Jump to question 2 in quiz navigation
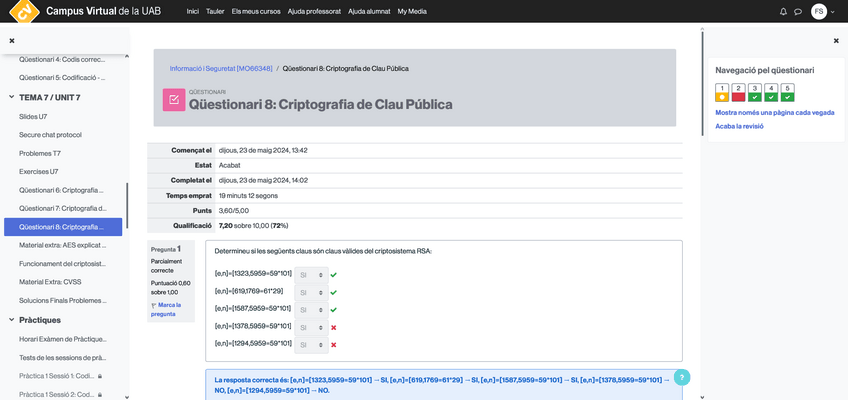The image size is (848, 400). click(x=739, y=93)
